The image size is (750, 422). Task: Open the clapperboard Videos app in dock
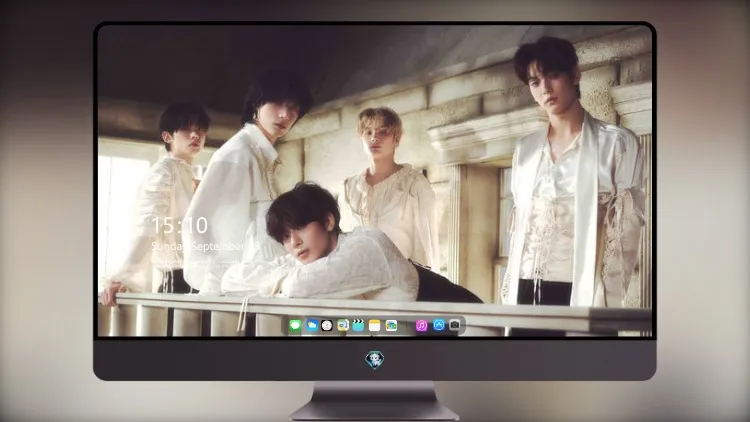358,326
